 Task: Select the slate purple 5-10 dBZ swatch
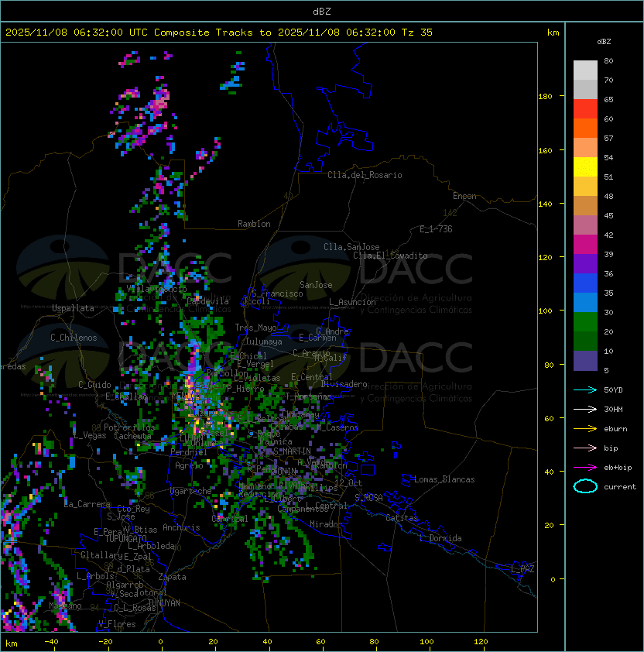click(585, 361)
